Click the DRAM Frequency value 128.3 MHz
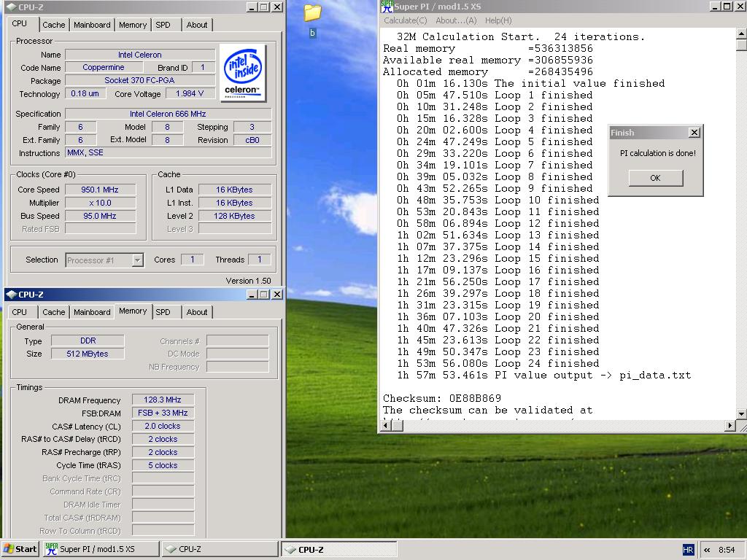Screen dimensions: 747x560 pos(163,400)
